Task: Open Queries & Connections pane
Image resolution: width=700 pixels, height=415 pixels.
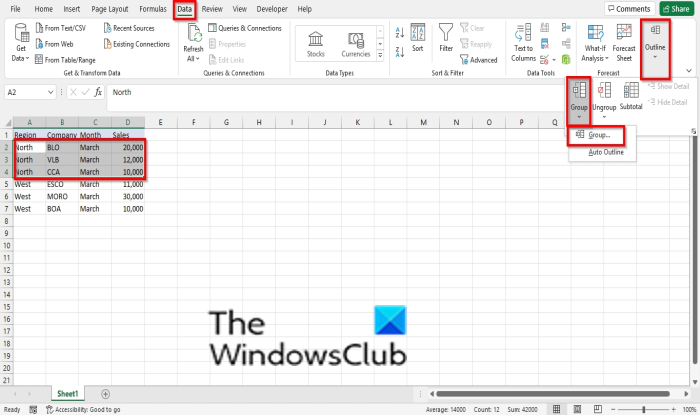Action: (x=245, y=28)
